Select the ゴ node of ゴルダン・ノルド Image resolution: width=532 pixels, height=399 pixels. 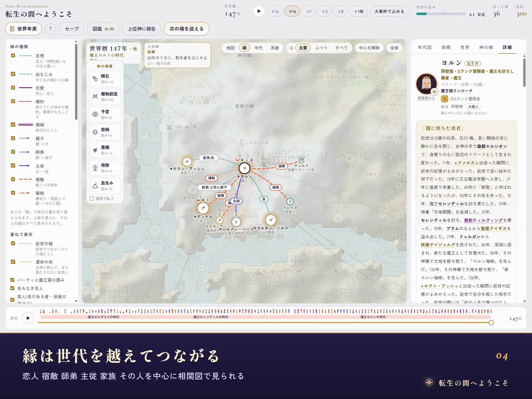(271, 220)
